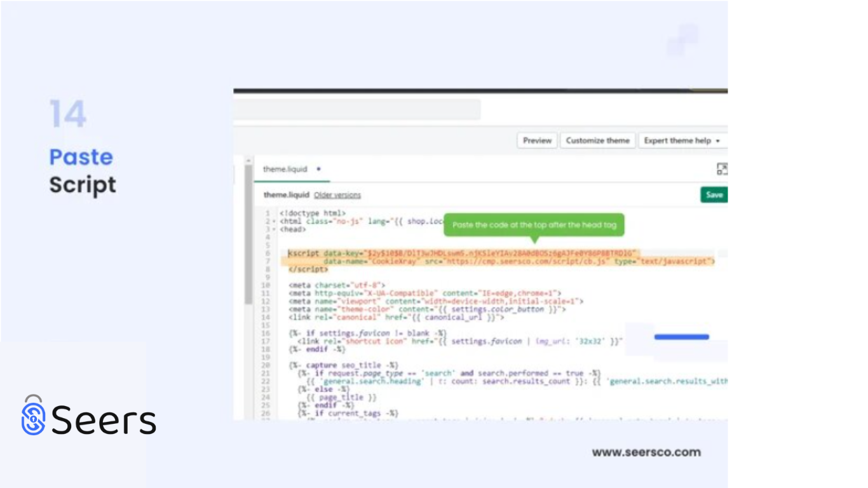This screenshot has width=868, height=488.
Task: Toggle the editor fullscreen icon
Action: 722,169
